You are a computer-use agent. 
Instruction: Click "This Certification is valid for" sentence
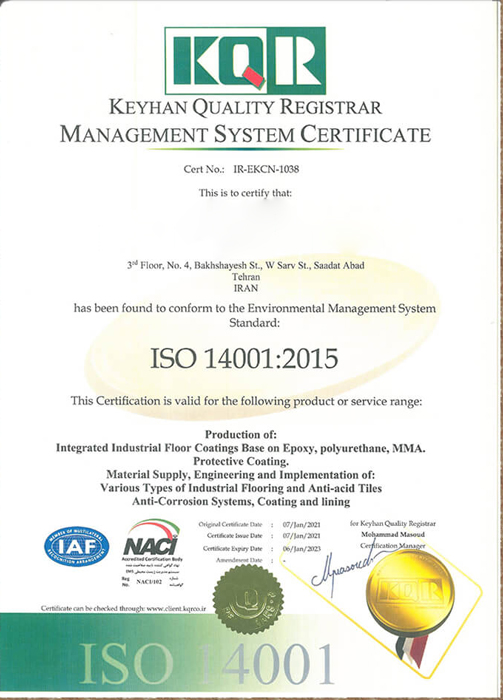pos(246,401)
